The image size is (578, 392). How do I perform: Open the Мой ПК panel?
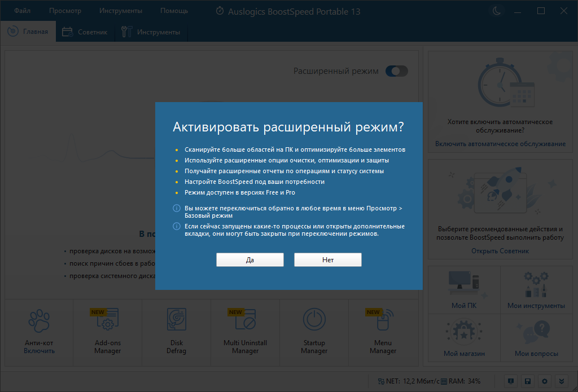(x=463, y=289)
